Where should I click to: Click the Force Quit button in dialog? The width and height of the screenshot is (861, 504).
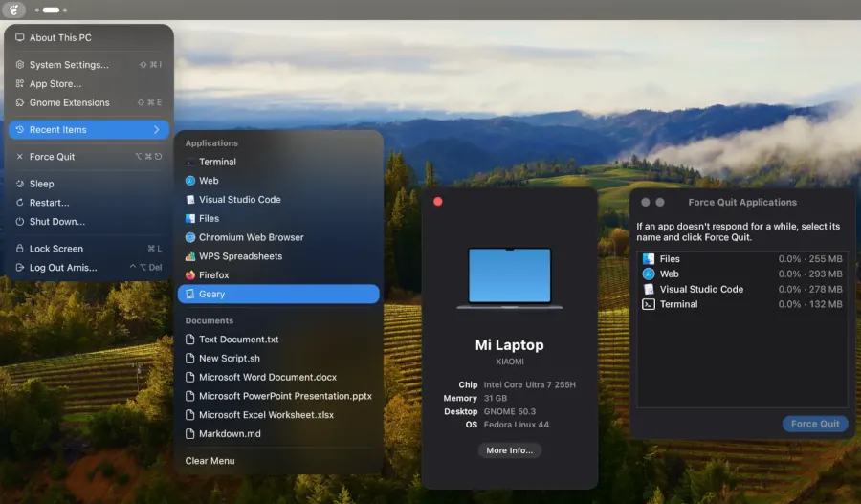tap(815, 424)
